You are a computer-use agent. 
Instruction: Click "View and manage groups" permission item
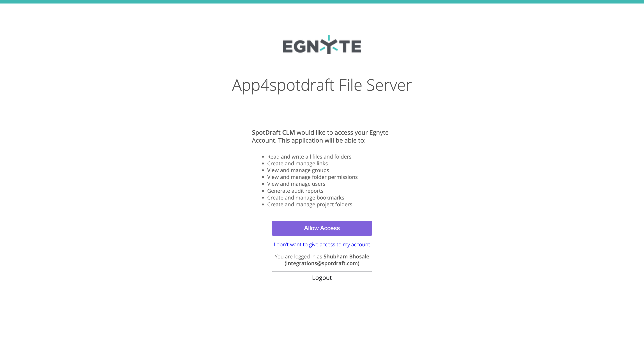(298, 170)
